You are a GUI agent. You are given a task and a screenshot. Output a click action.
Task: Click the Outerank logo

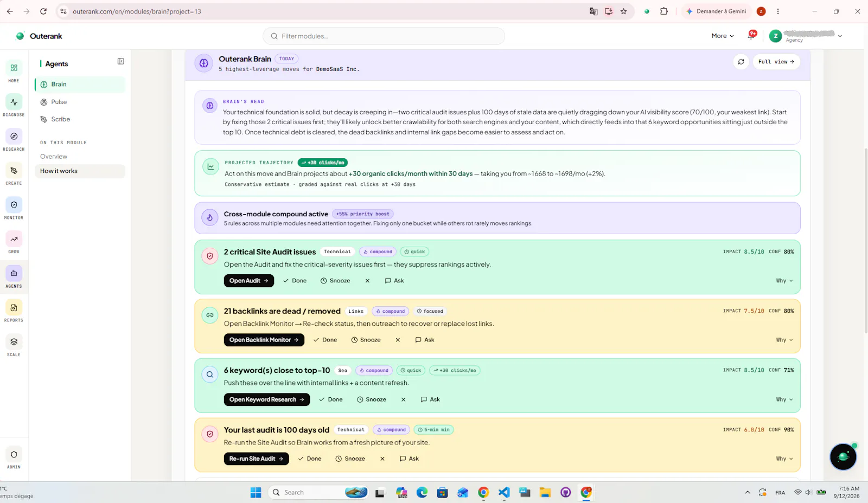[x=39, y=36]
